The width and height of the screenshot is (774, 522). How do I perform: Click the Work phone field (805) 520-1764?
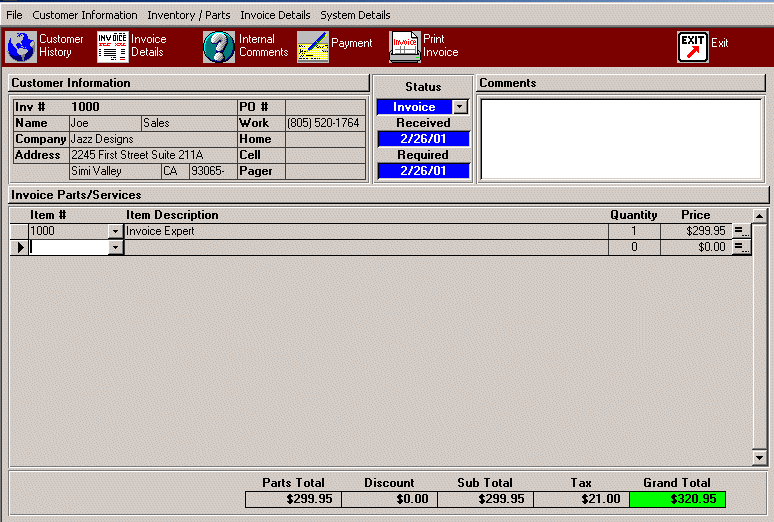pyautogui.click(x=325, y=123)
